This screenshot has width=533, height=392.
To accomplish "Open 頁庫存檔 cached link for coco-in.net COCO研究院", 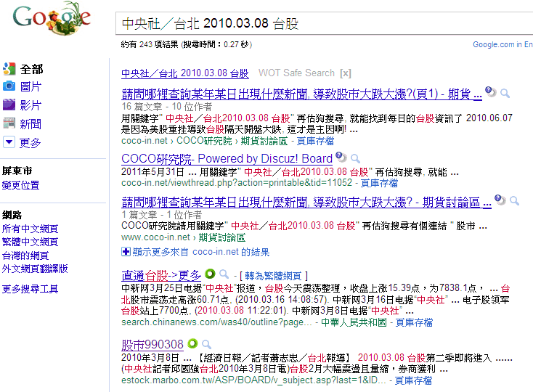I will 315,141.
